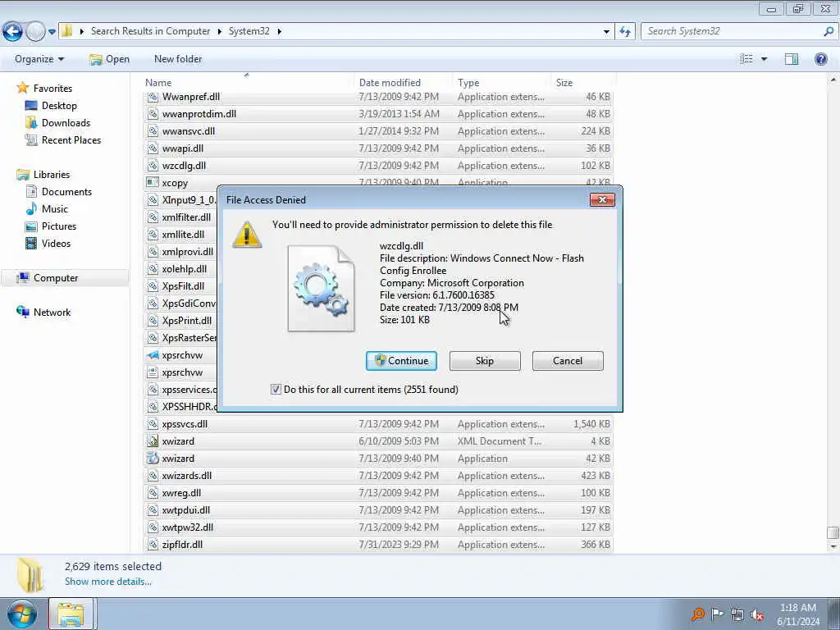This screenshot has height=630, width=840.
Task: Click Cancel in the dialog
Action: [x=568, y=361]
